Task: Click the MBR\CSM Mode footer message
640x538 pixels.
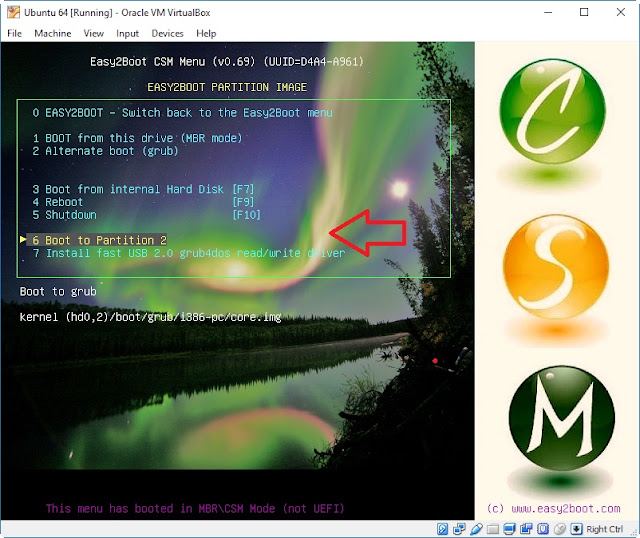Action: (195, 509)
